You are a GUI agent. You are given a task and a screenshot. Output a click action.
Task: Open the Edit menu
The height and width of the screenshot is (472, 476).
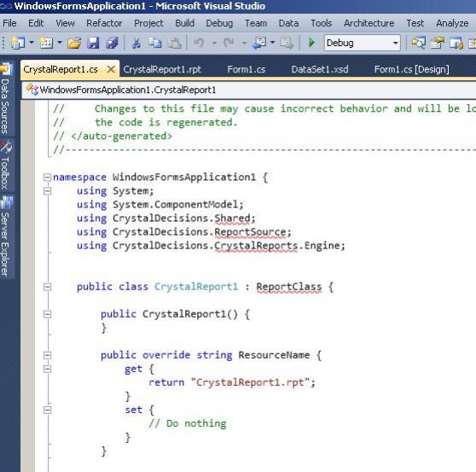[x=36, y=23]
